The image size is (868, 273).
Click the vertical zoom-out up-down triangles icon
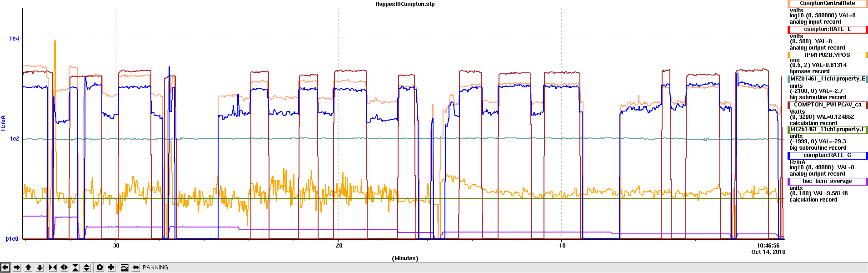tap(87, 268)
